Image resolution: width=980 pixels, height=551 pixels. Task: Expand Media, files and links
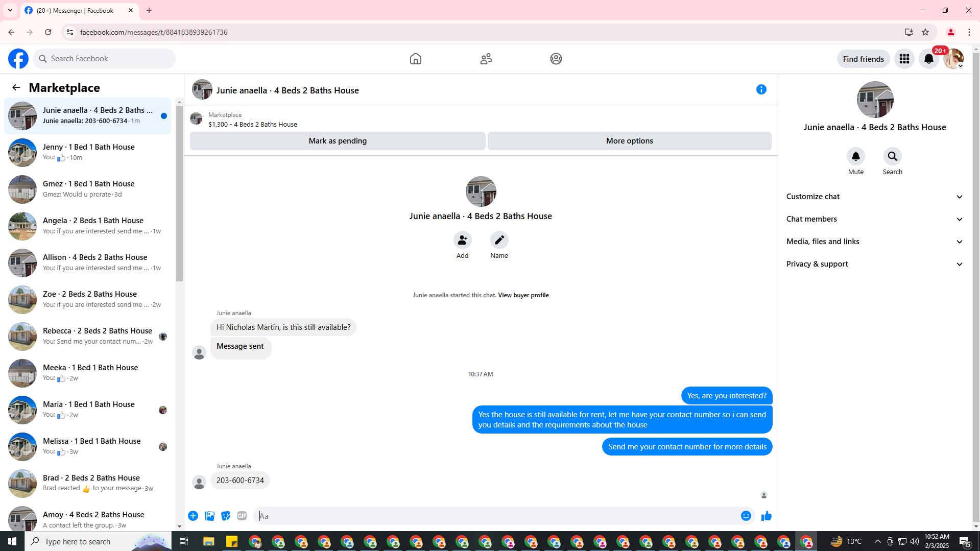[875, 242]
